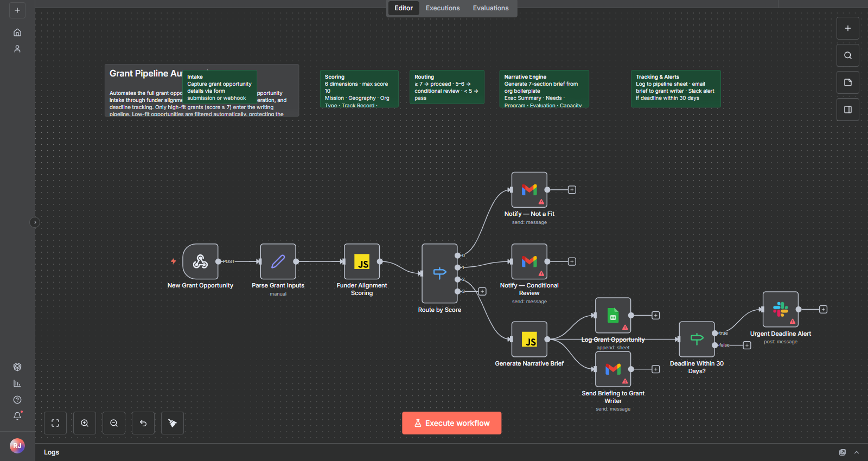
Task: Select the Tracking & Alerts sticky note
Action: click(x=676, y=89)
